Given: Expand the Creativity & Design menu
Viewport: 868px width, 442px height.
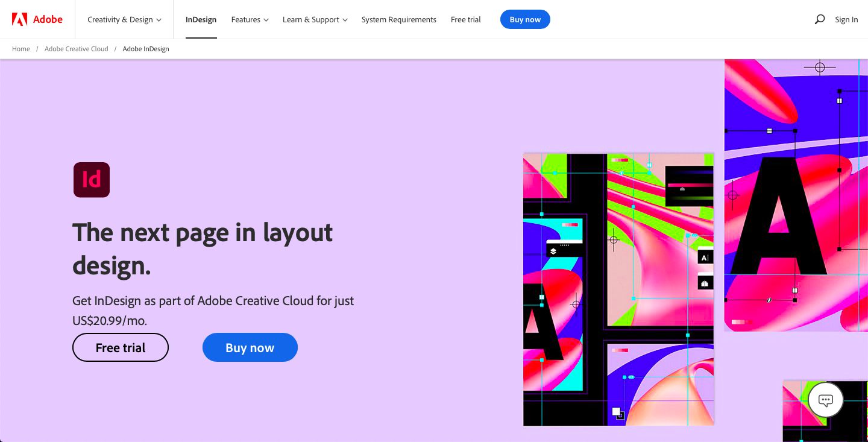Looking at the screenshot, I should (125, 19).
